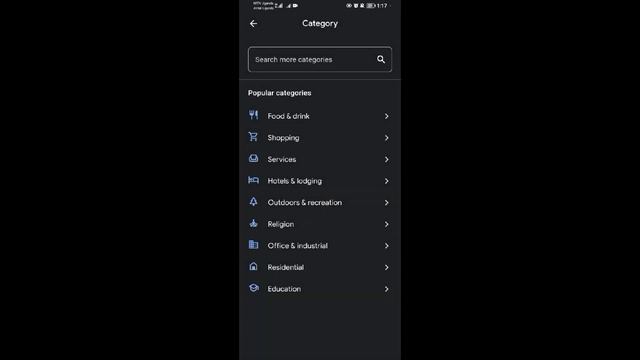640x360 pixels.
Task: Select the Hotels & lodging label
Action: point(294,181)
